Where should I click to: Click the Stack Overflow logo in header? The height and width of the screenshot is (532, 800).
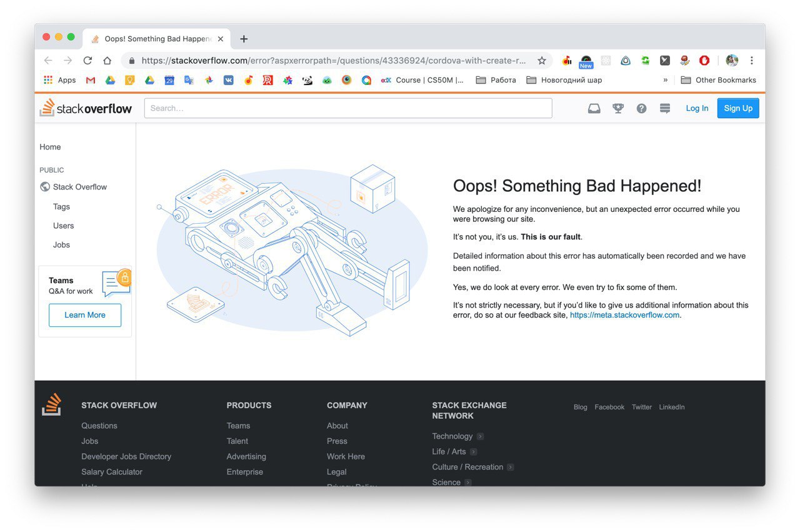86,108
